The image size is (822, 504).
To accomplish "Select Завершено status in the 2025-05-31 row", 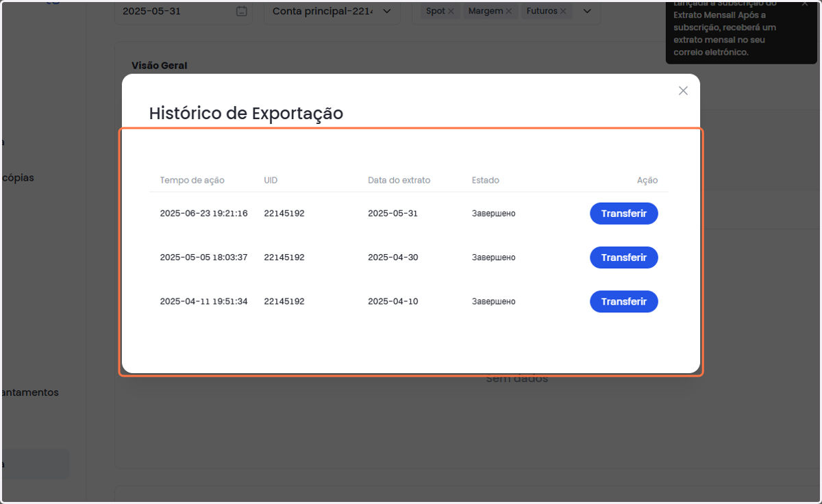I will point(494,214).
